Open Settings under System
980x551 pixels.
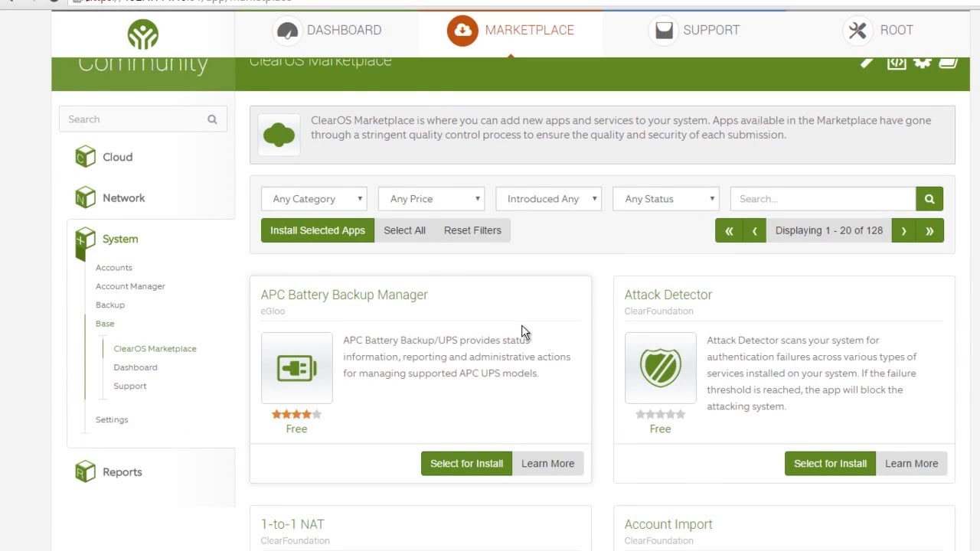tap(112, 419)
